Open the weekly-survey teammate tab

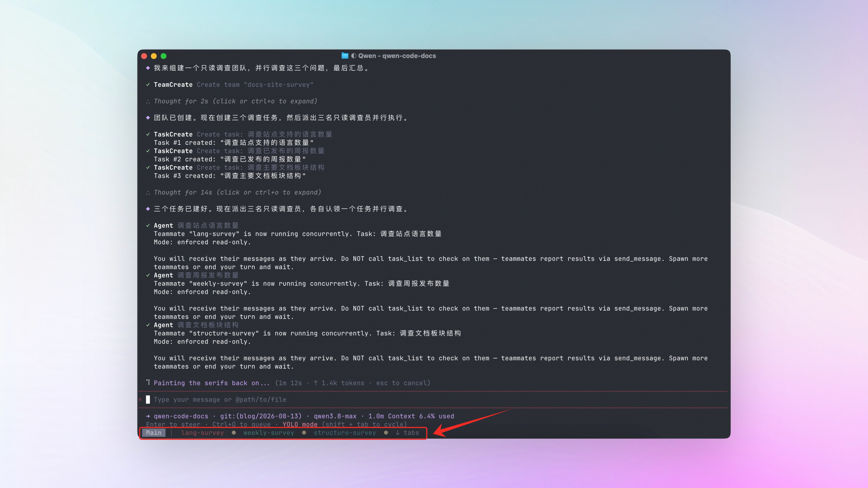click(x=269, y=433)
